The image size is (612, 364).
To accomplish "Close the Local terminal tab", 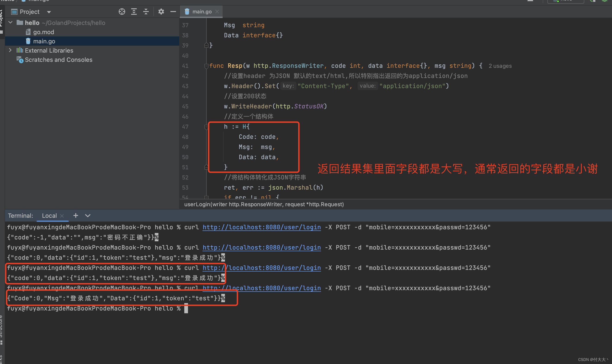I will click(62, 216).
